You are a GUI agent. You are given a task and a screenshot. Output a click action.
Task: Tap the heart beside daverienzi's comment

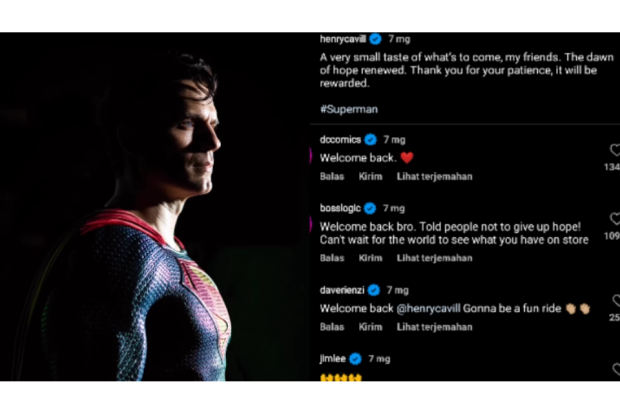(615, 299)
